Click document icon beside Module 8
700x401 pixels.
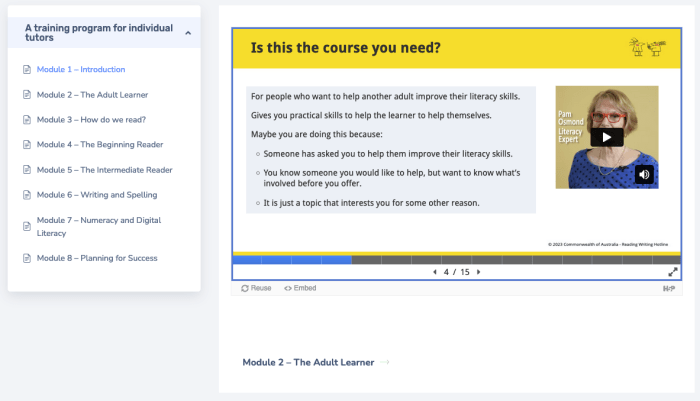pos(27,258)
